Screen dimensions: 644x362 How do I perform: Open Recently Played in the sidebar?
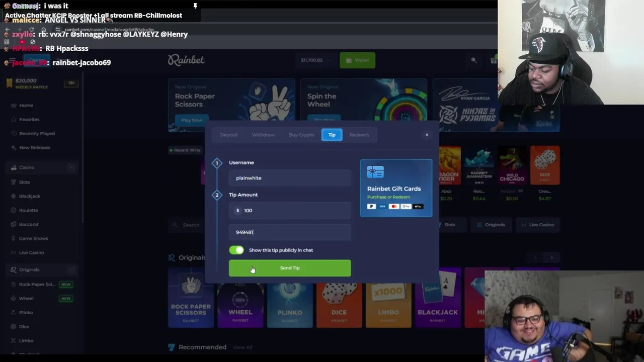click(37, 134)
